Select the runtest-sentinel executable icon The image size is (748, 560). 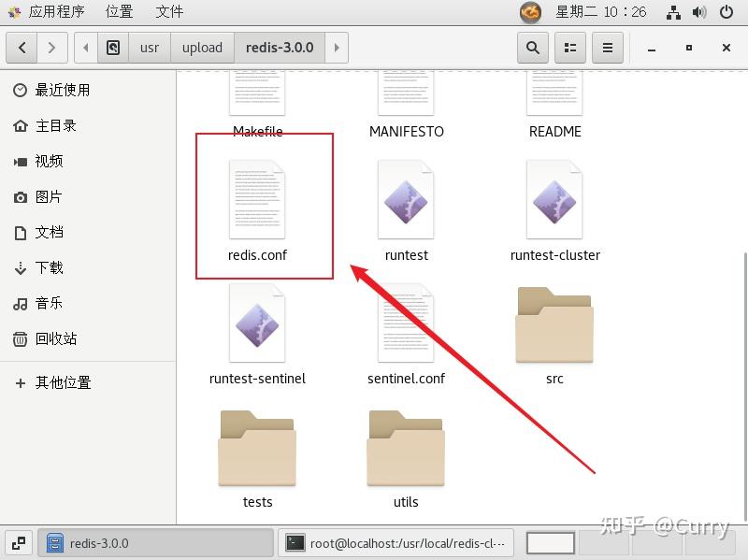[257, 323]
